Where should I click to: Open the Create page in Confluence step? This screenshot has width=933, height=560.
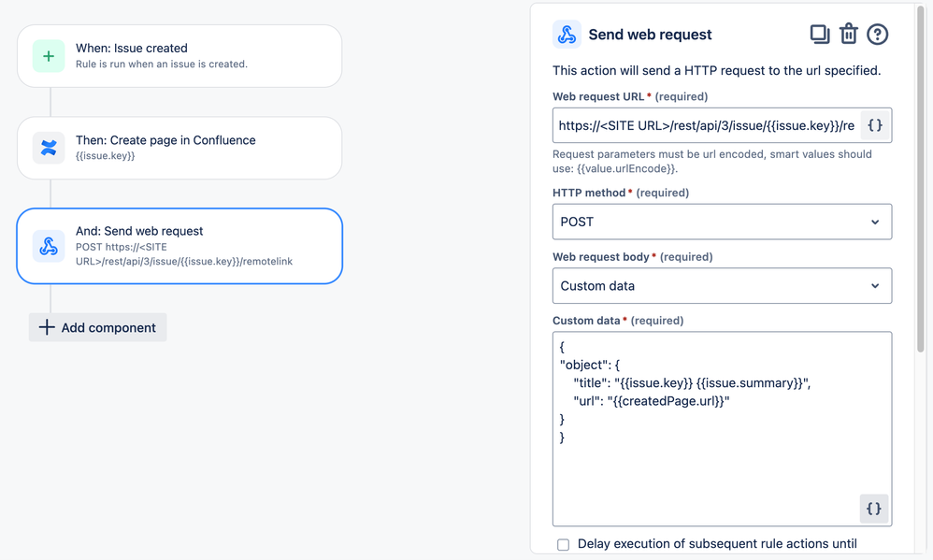pyautogui.click(x=179, y=148)
